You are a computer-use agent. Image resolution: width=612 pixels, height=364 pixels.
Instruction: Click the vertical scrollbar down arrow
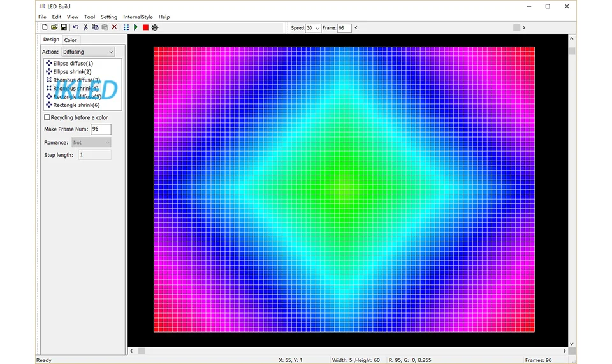click(x=572, y=344)
